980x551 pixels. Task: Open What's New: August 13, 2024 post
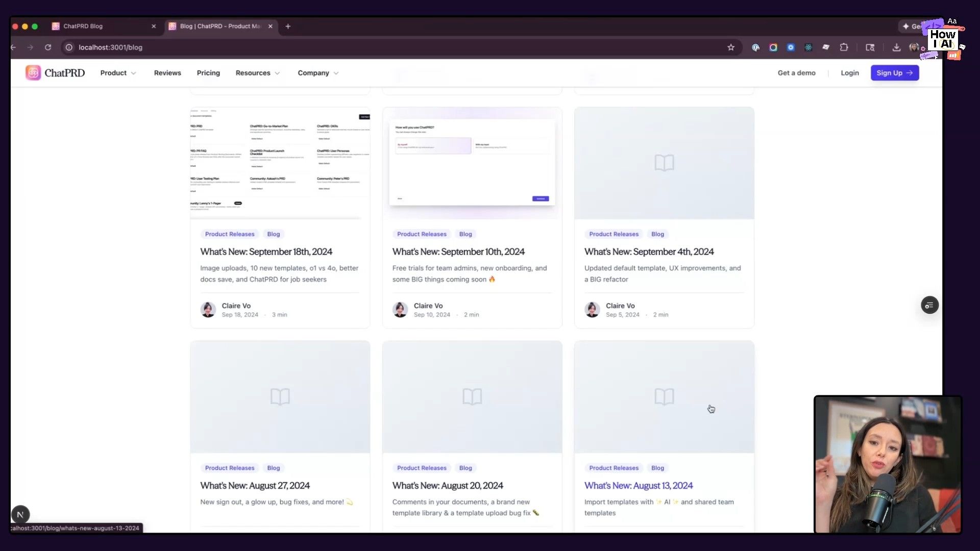coord(639,486)
